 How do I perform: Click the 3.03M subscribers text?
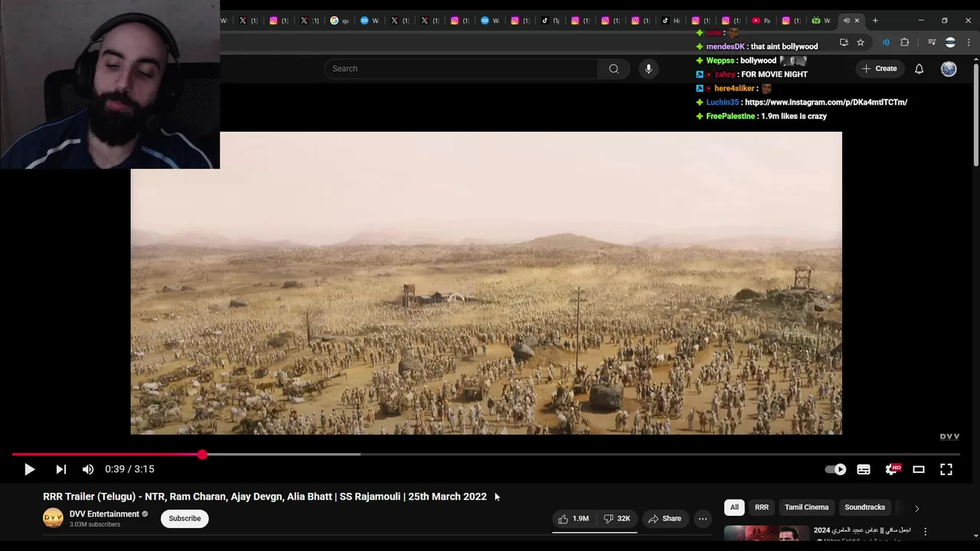point(95,525)
